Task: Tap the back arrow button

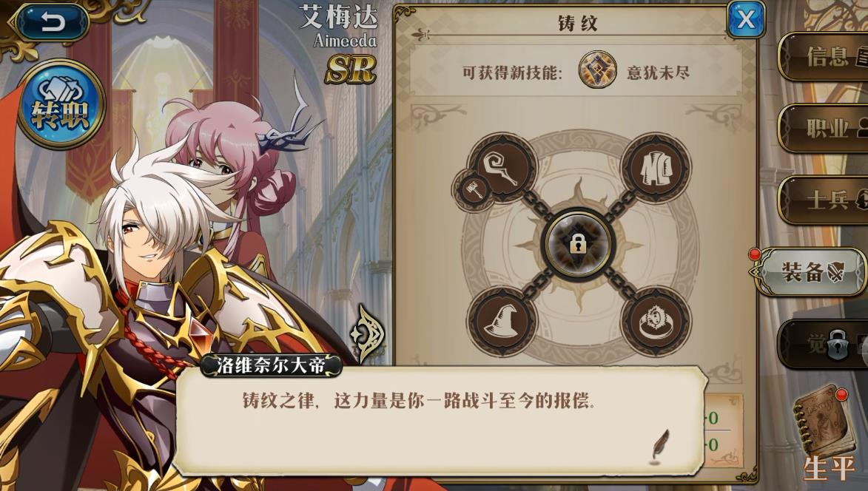Action: click(52, 22)
